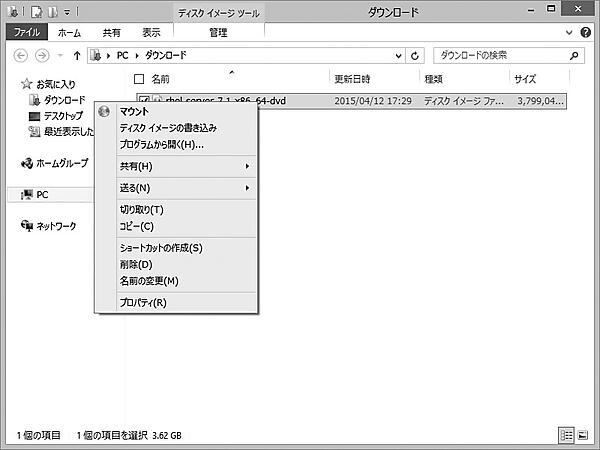This screenshot has height=450, width=600.
Task: Select ホームグループ in navigation pane
Action: 62,163
